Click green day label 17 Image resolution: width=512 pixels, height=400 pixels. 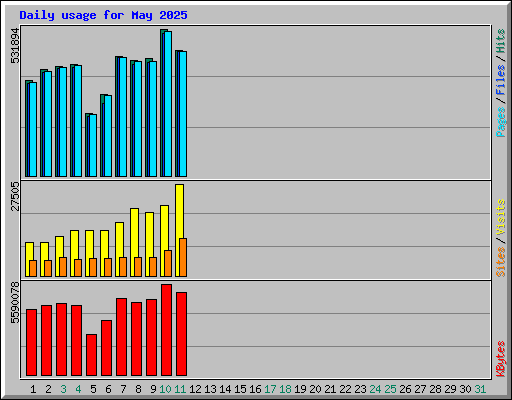pyautogui.click(x=270, y=389)
